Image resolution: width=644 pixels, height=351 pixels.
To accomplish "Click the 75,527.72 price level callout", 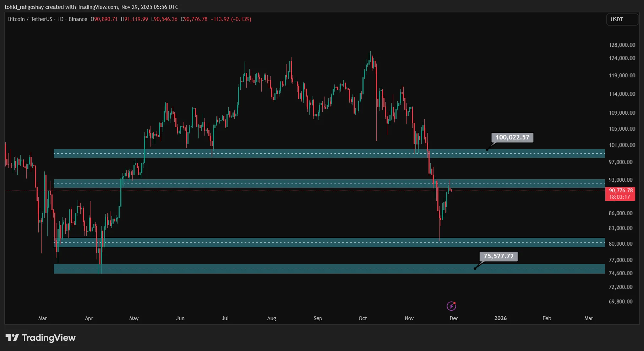I will tap(499, 256).
